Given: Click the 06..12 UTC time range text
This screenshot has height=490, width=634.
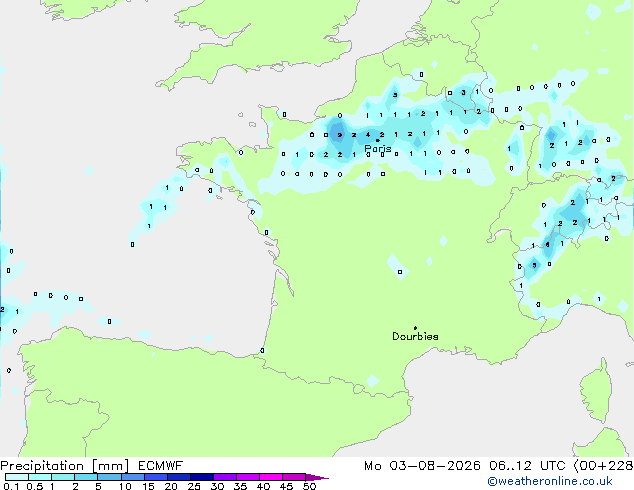Looking at the screenshot, I should click(527, 466).
